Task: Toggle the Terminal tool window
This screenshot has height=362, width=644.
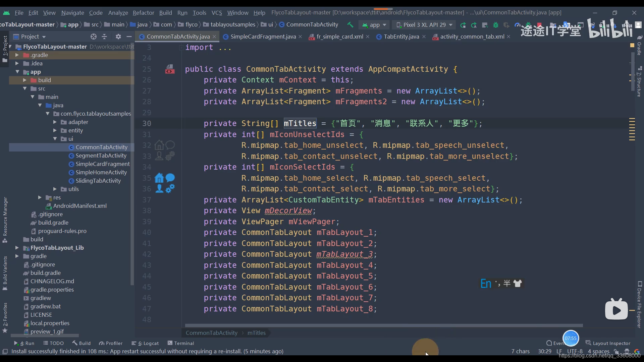Action: (x=181, y=343)
